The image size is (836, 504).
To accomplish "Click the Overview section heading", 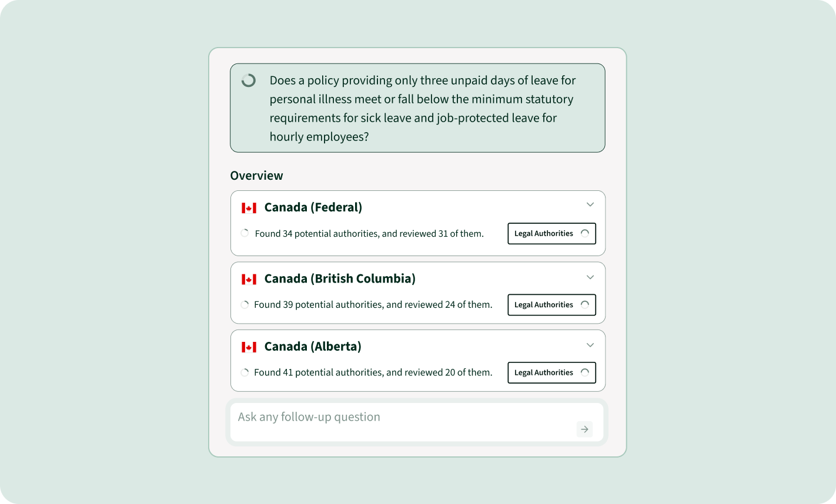I will point(256,176).
